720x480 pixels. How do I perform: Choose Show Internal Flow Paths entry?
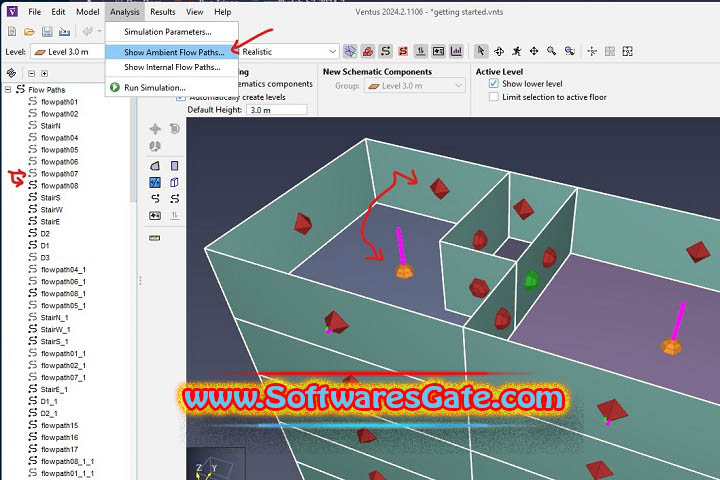pyautogui.click(x=172, y=67)
